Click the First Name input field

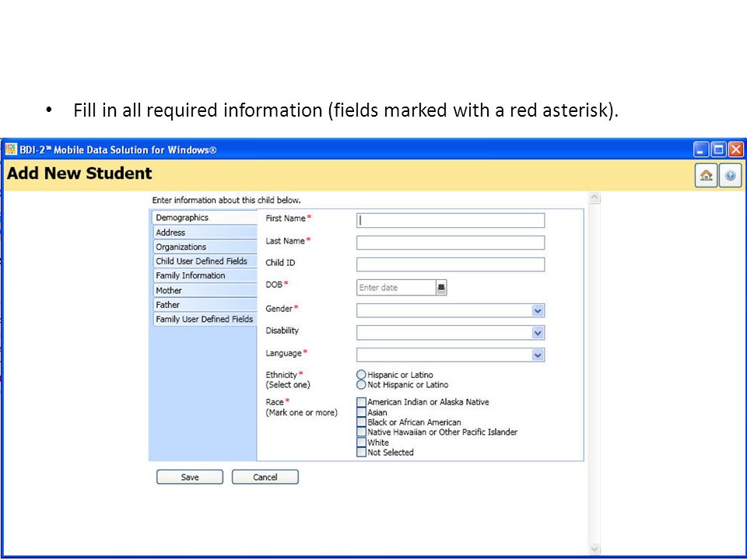point(451,220)
